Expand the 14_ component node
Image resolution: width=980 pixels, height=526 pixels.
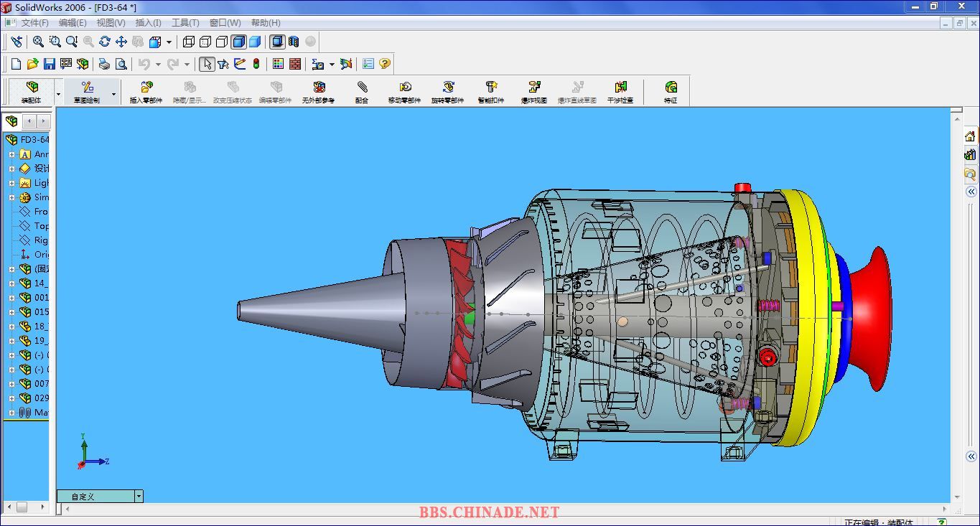[x=11, y=283]
